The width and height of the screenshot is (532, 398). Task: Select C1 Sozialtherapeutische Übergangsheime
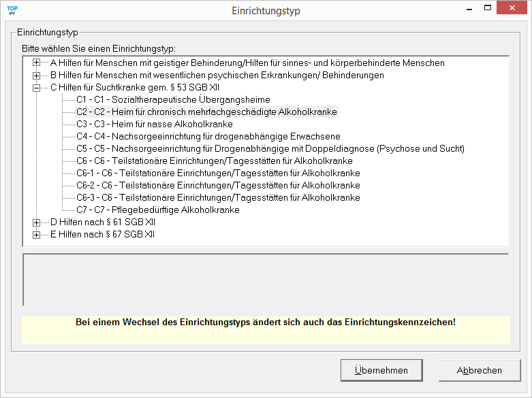[173, 100]
